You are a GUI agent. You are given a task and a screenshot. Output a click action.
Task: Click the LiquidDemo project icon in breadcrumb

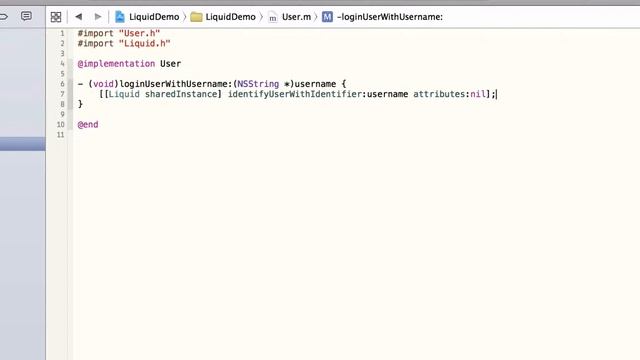tap(120, 17)
